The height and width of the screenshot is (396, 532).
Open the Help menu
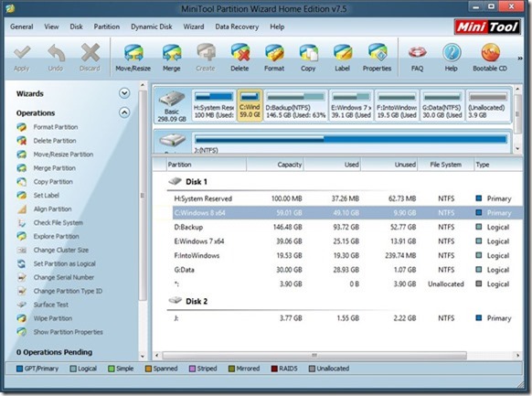pos(277,27)
